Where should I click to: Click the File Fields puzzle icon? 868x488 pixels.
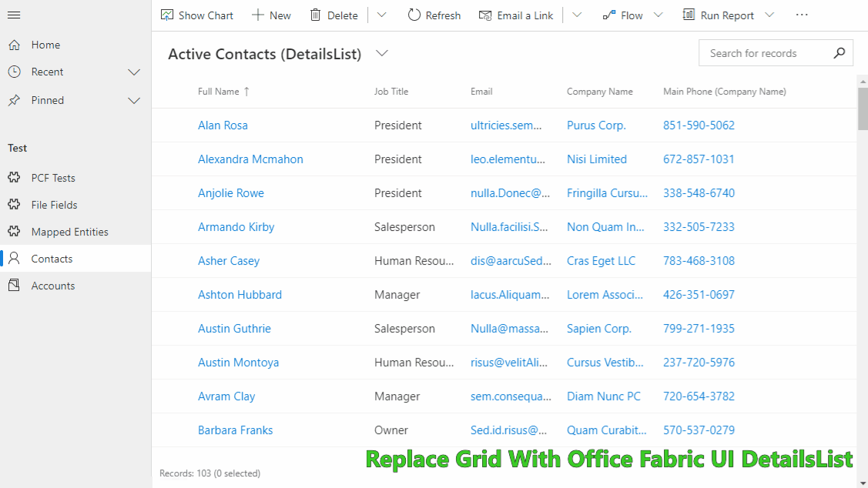15,205
